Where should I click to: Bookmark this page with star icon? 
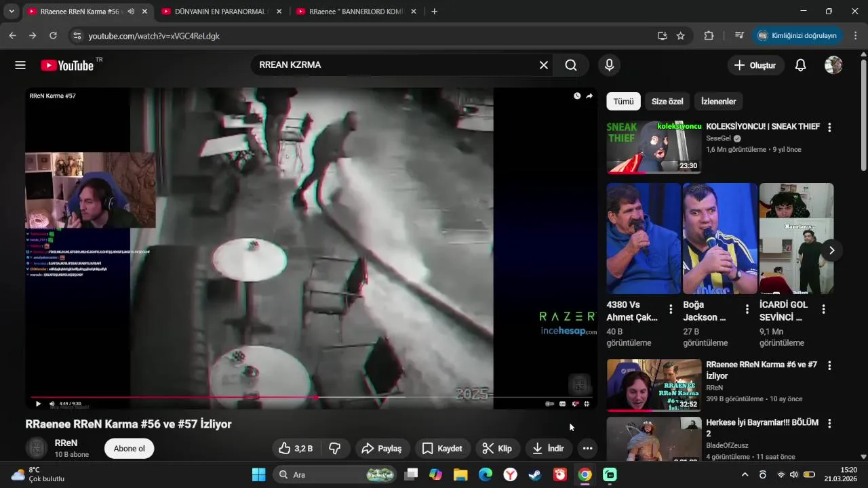pos(681,36)
